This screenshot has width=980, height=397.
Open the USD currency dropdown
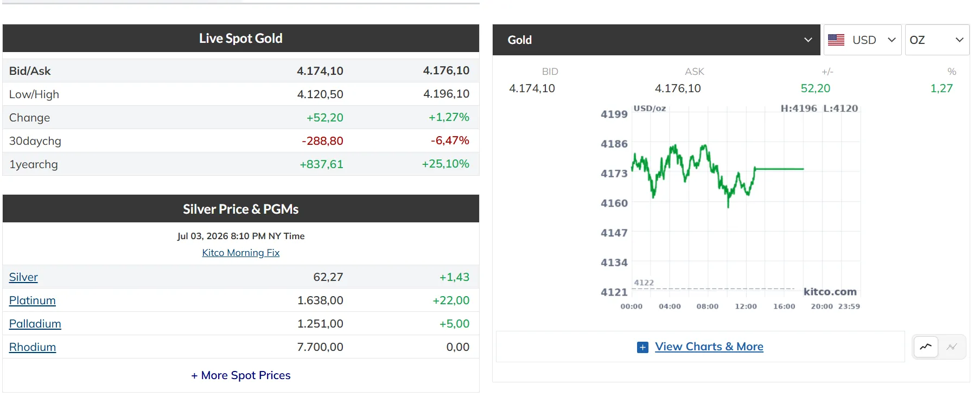(863, 40)
